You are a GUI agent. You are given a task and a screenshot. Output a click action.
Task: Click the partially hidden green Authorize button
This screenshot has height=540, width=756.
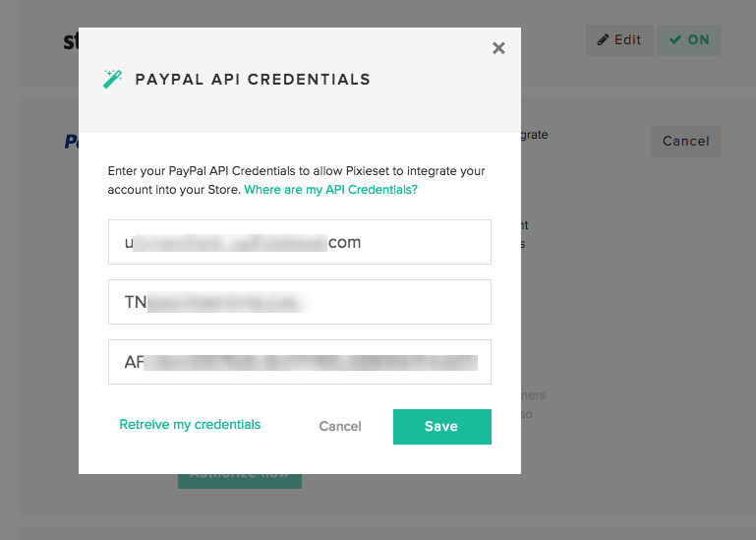[x=240, y=481]
